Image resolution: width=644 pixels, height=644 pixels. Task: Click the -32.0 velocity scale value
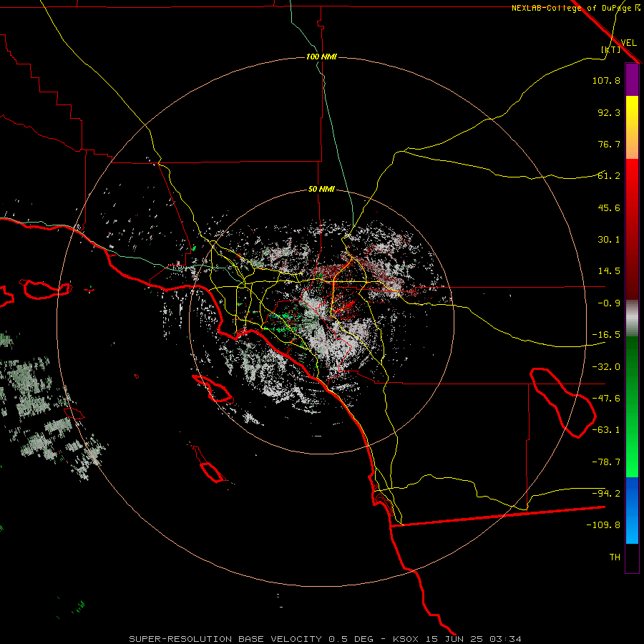[606, 367]
